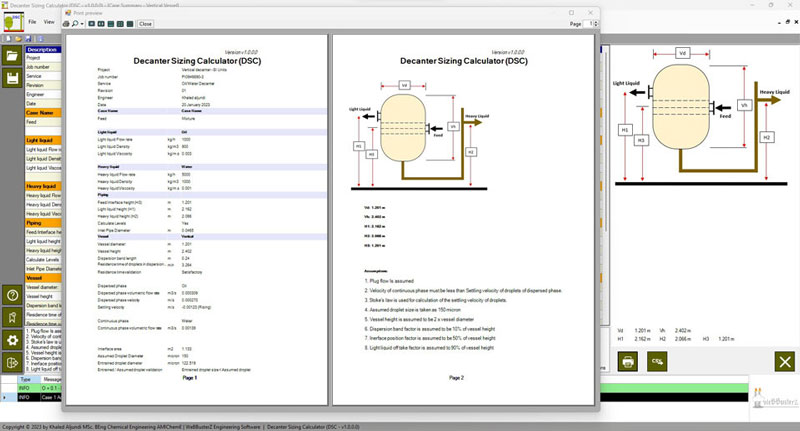Open the zoom magnifier in Print preview
The height and width of the screenshot is (431, 800).
point(77,23)
